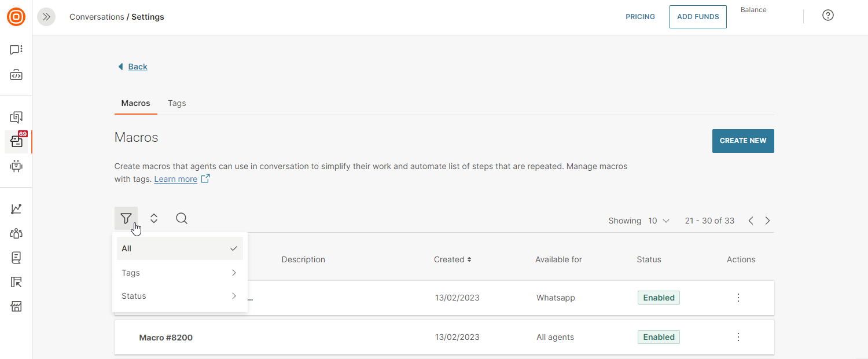Select the All filter option
The image size is (868, 359).
click(x=179, y=248)
